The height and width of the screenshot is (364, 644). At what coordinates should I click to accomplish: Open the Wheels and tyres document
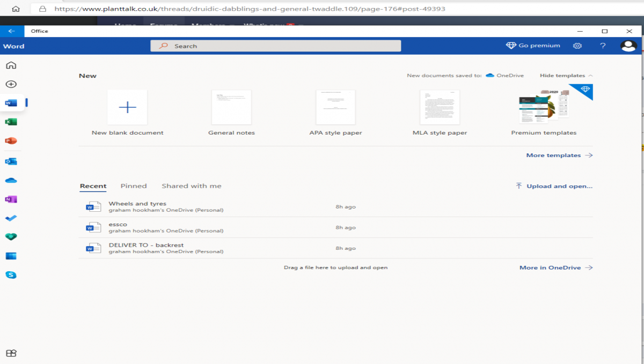(x=336, y=207)
